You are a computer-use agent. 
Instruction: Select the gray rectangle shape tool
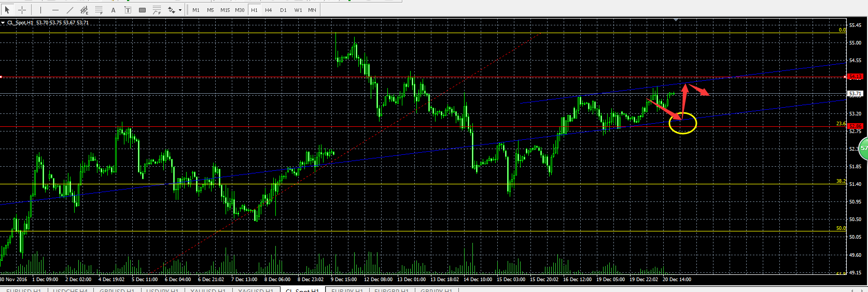click(142, 10)
